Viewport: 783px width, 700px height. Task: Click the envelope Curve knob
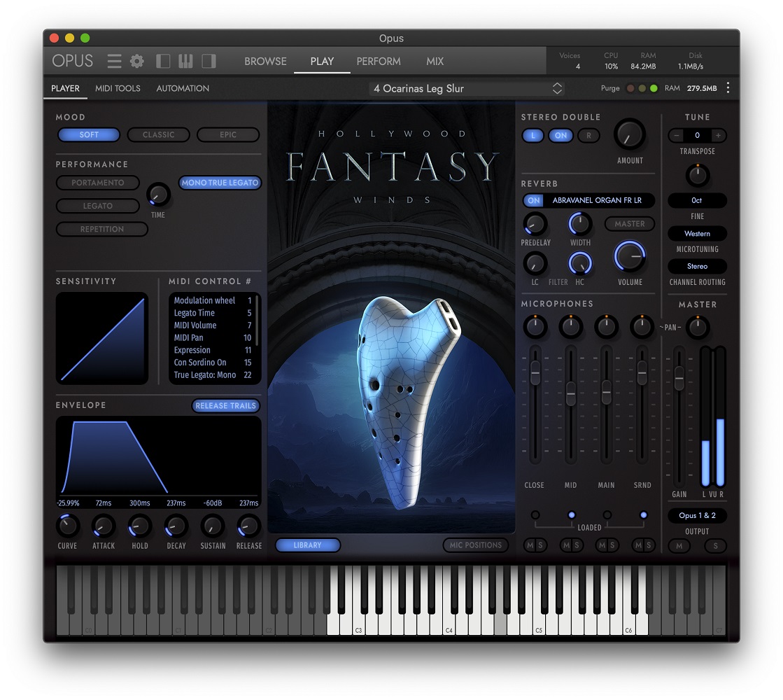point(67,526)
